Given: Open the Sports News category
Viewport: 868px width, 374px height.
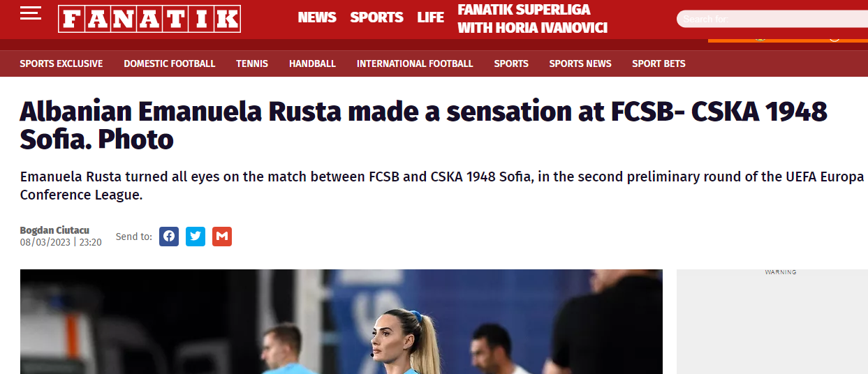Looking at the screenshot, I should coord(580,63).
